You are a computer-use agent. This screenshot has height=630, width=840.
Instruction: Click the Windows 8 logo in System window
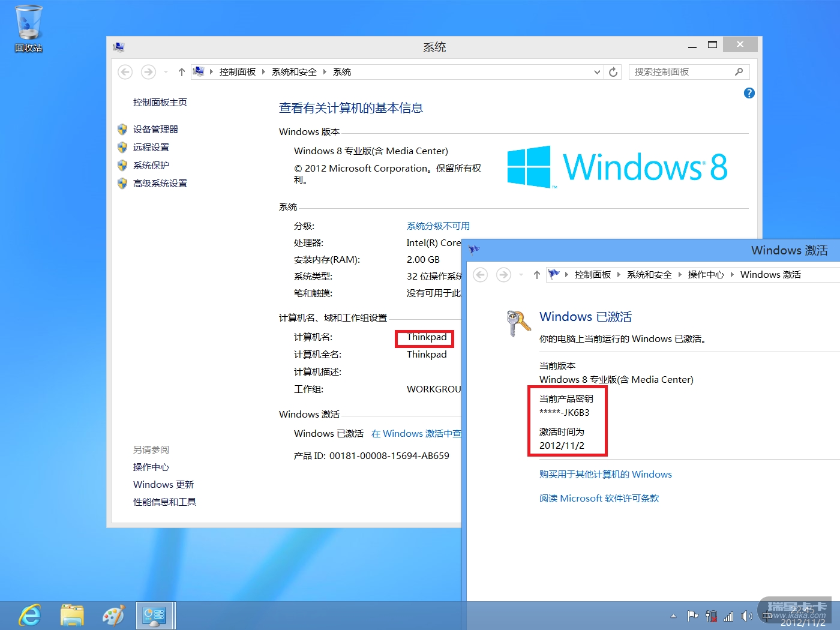point(617,167)
